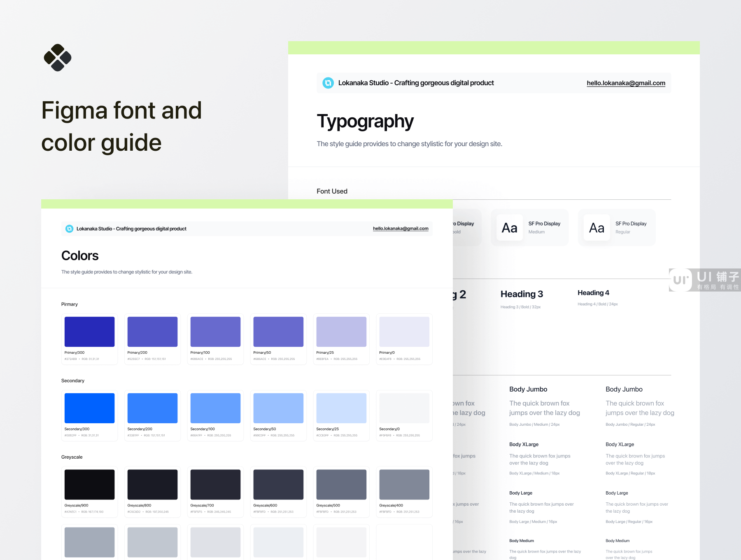Pick the Primary/0 color swatch
Viewport: 741px width, 560px height.
(x=404, y=331)
